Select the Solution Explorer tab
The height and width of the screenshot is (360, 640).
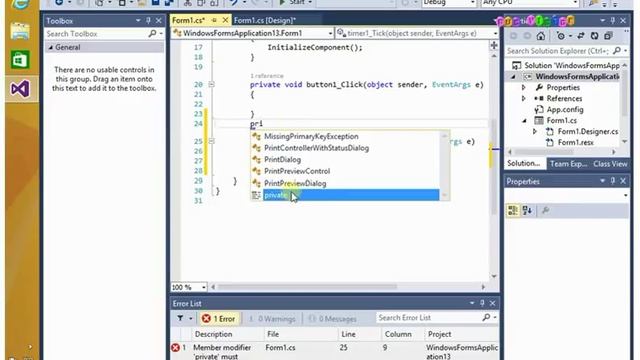pyautogui.click(x=523, y=163)
